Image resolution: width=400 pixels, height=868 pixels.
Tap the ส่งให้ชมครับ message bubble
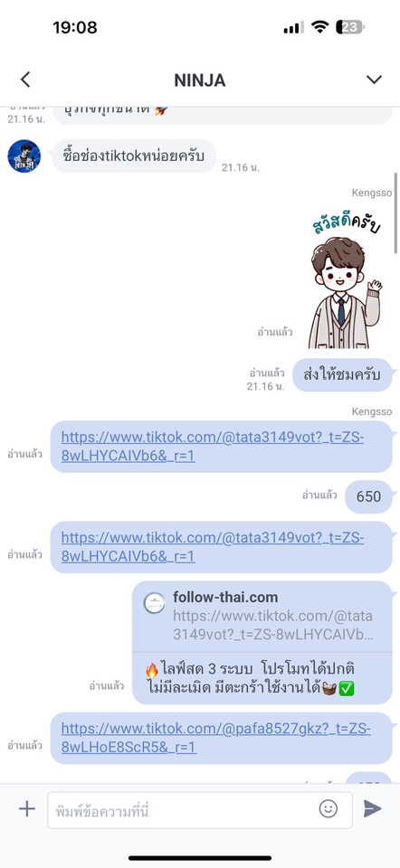[x=342, y=374]
